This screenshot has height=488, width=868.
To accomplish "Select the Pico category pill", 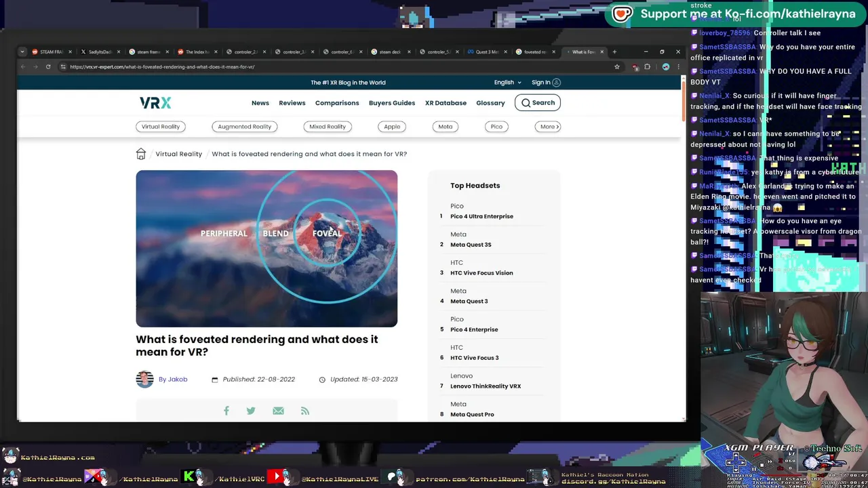I will tap(496, 127).
